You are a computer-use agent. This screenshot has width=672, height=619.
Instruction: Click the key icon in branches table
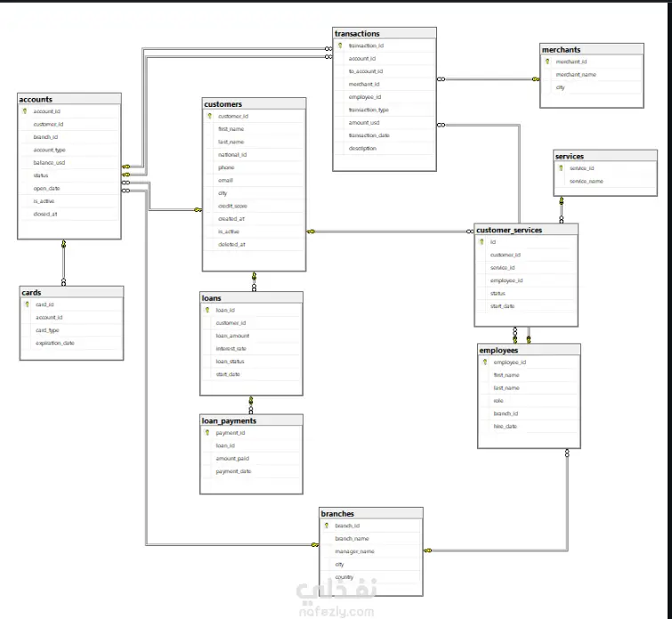point(327,525)
